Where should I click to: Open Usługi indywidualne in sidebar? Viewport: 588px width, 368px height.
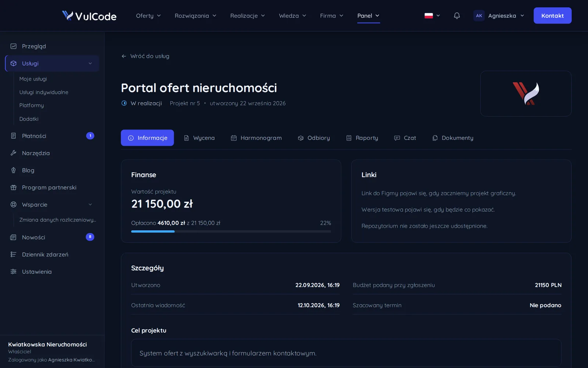(x=44, y=92)
